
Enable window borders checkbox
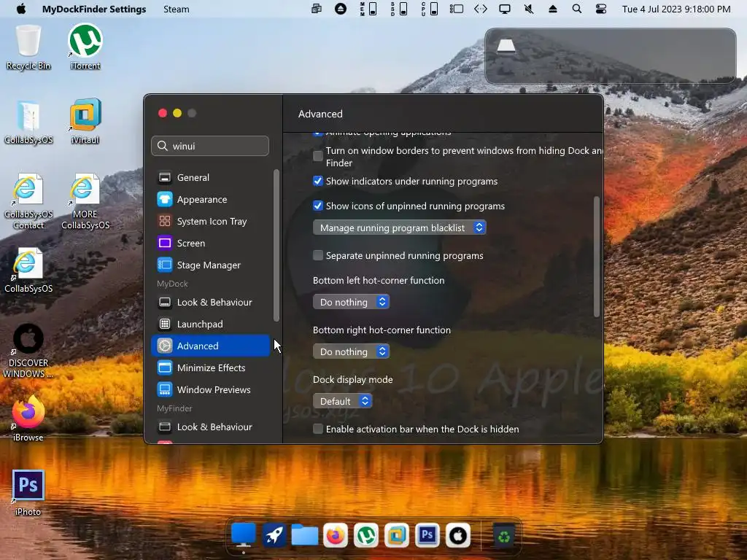tap(318, 156)
